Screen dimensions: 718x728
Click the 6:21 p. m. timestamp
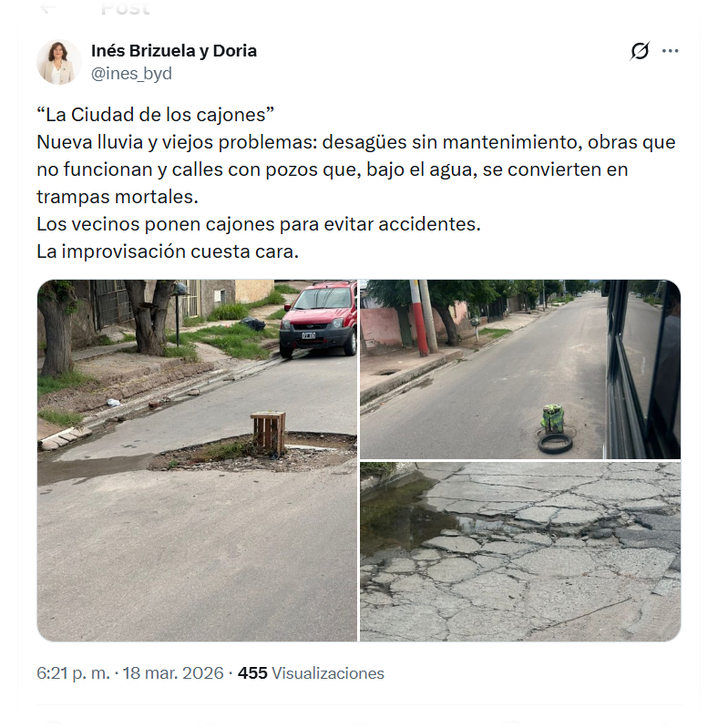[73, 673]
